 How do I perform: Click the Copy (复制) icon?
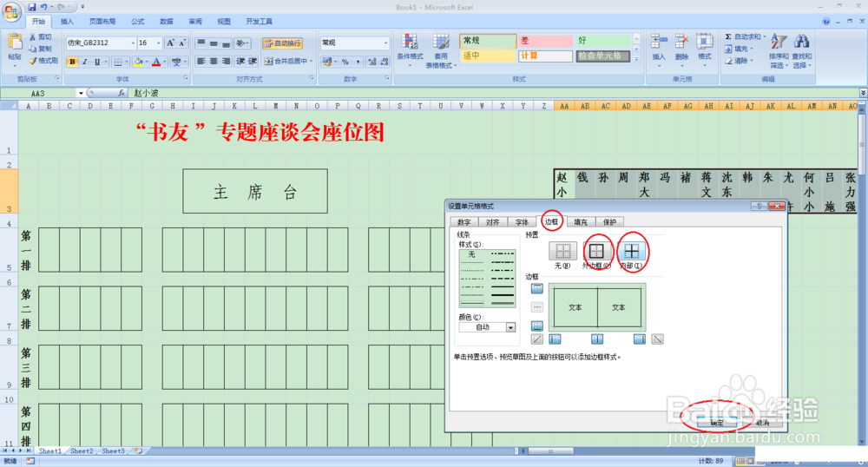(x=32, y=49)
